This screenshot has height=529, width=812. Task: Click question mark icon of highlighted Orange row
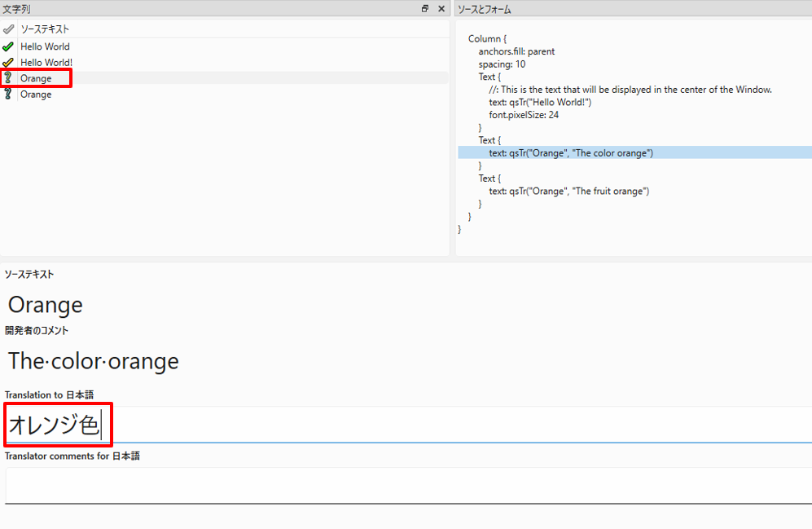tap(8, 78)
